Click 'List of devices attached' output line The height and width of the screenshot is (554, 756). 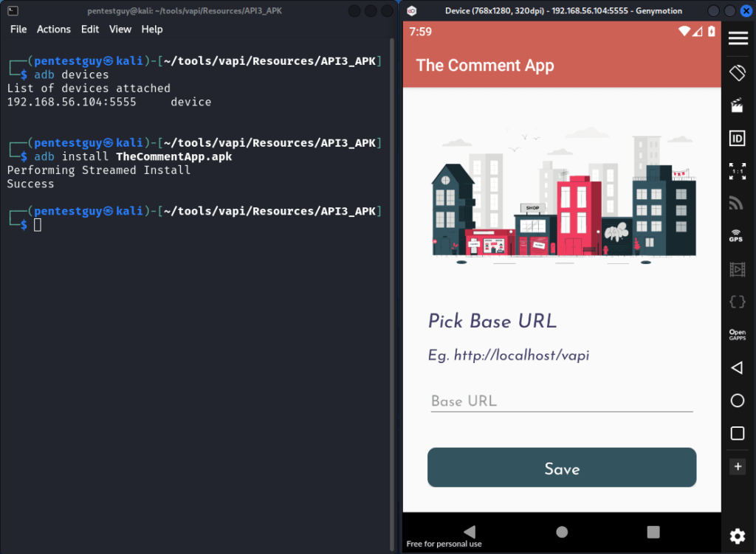pyautogui.click(x=89, y=89)
